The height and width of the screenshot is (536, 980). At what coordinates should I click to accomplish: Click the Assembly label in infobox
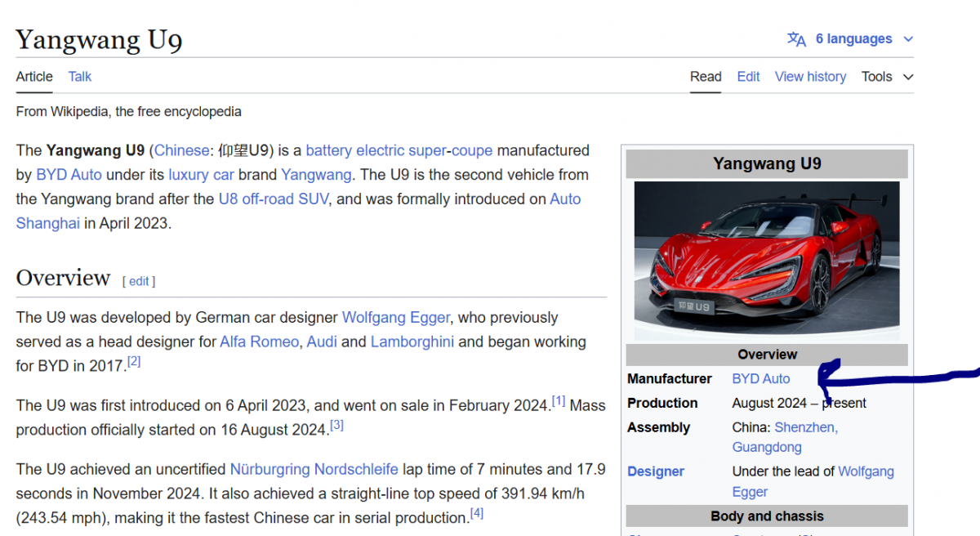(659, 427)
